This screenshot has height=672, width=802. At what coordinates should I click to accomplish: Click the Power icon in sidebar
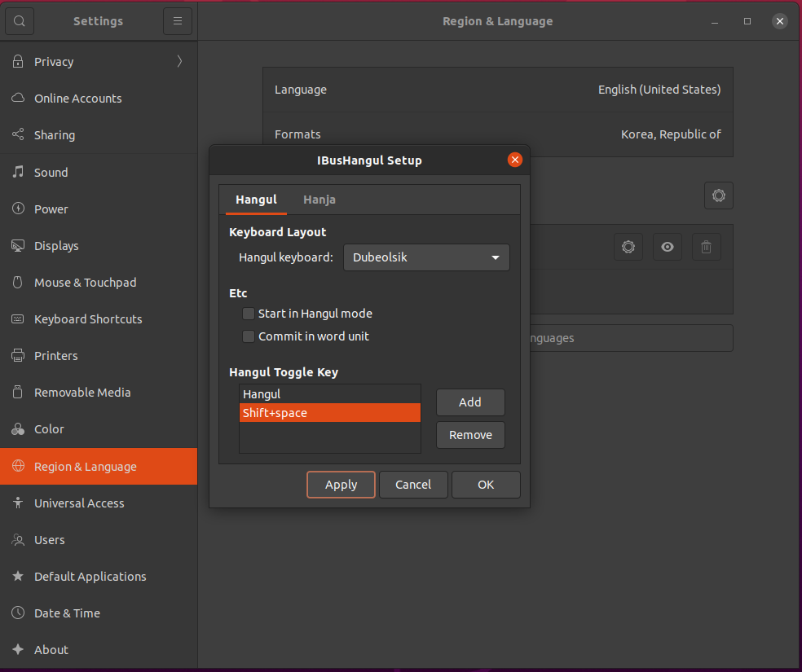coord(18,209)
